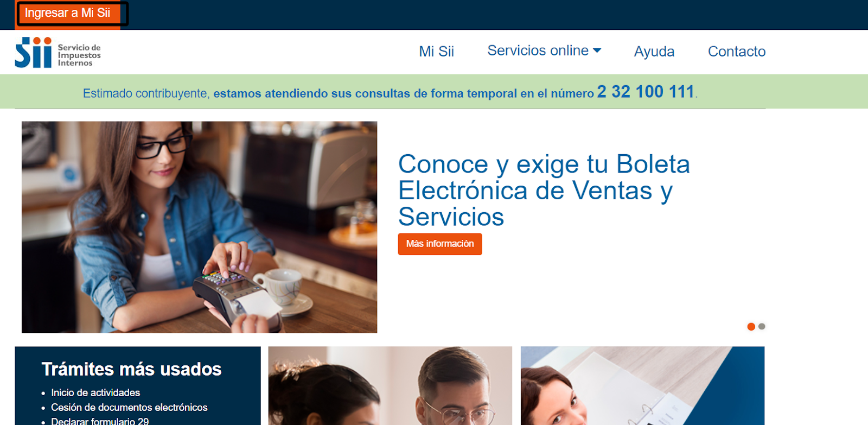Open the thumbnail showing two people talking
Viewport: 868px width, 425px height.
point(390,386)
